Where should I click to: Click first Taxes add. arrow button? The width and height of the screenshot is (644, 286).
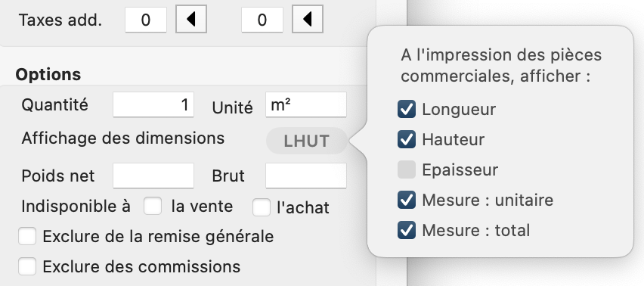(191, 19)
